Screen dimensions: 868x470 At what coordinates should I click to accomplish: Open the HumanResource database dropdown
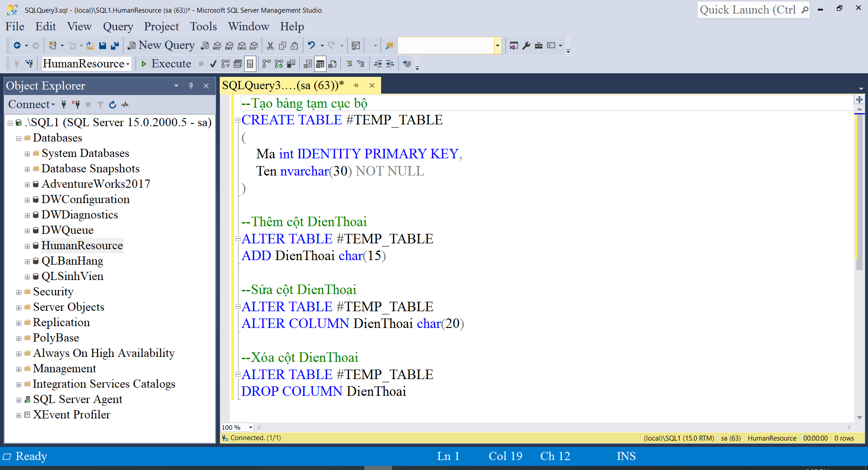[x=86, y=64]
